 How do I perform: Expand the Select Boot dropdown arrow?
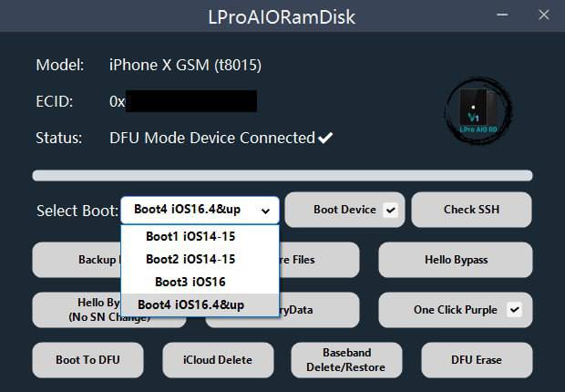(x=265, y=211)
